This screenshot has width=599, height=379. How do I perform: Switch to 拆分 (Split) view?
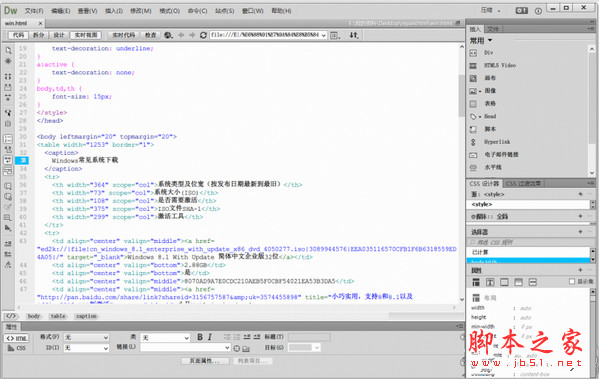point(39,35)
